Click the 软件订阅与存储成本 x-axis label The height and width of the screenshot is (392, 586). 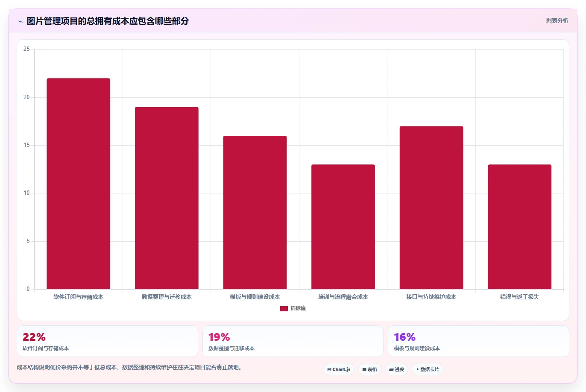[79, 297]
